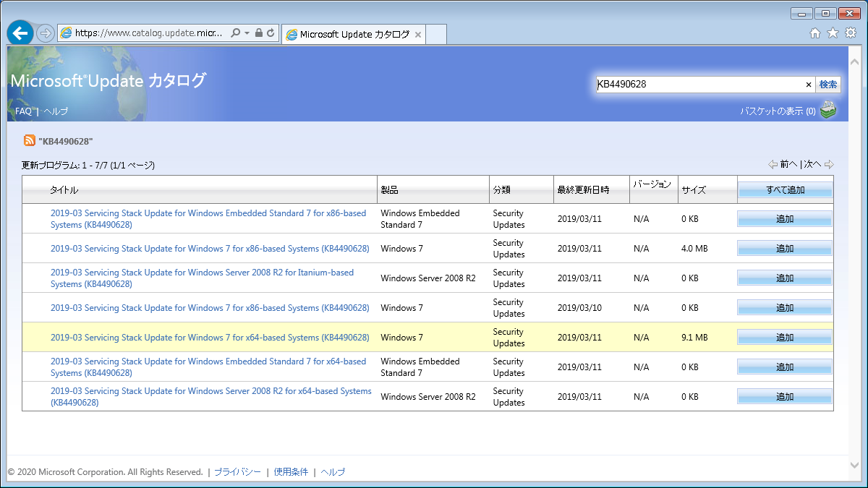Sort by the バージョン column header
868x488 pixels.
(652, 184)
